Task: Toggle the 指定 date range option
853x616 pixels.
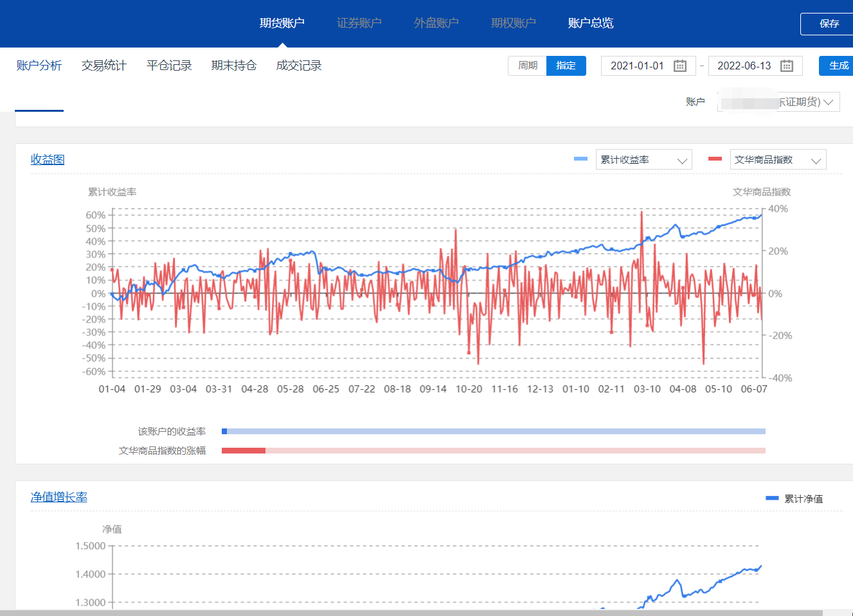Action: 566,66
